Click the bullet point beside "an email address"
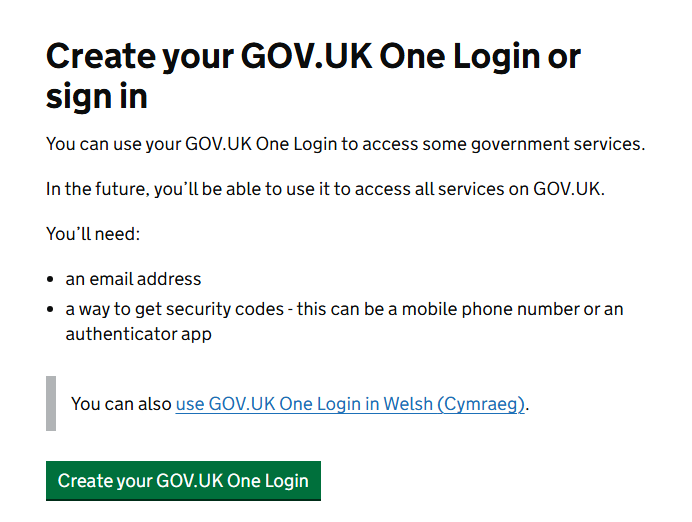This screenshot has width=692, height=522. coord(51,280)
